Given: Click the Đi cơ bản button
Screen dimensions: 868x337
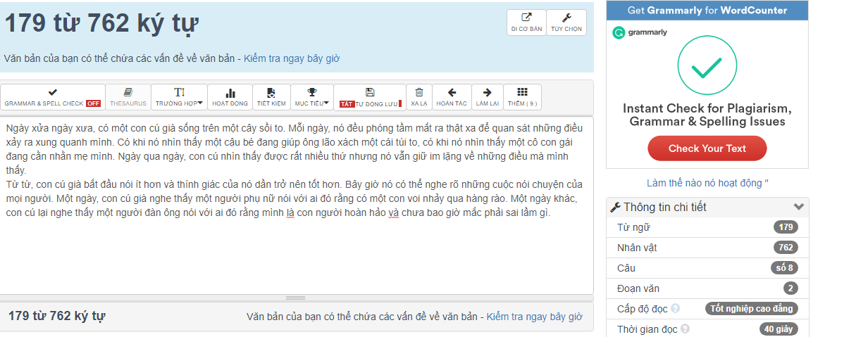Looking at the screenshot, I should click(x=526, y=23).
